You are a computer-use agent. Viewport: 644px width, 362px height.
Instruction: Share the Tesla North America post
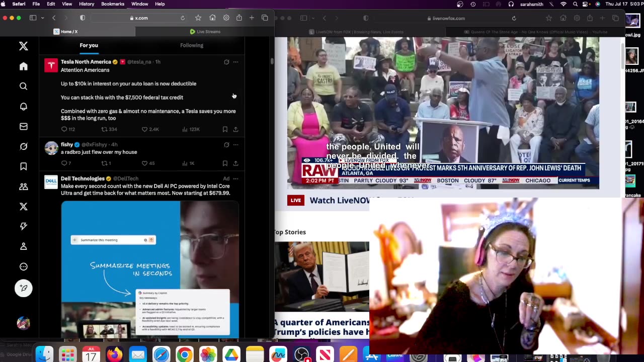click(x=235, y=129)
